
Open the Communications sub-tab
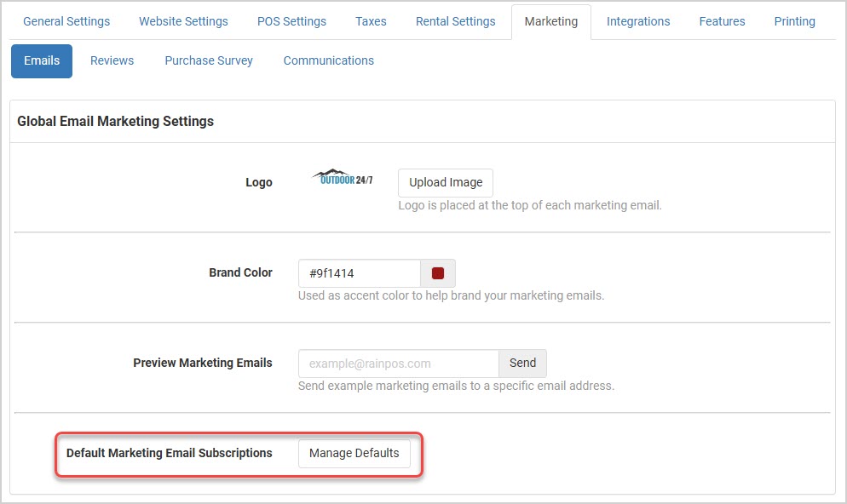[328, 61]
